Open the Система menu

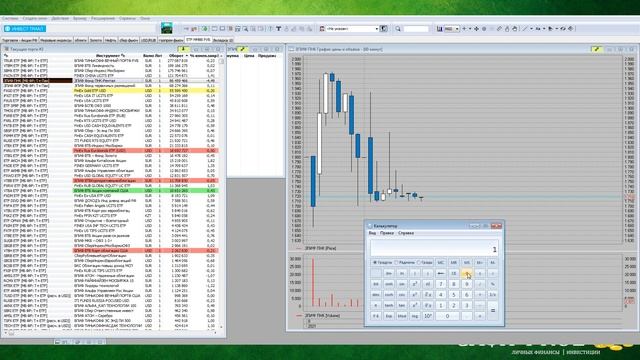click(x=10, y=18)
